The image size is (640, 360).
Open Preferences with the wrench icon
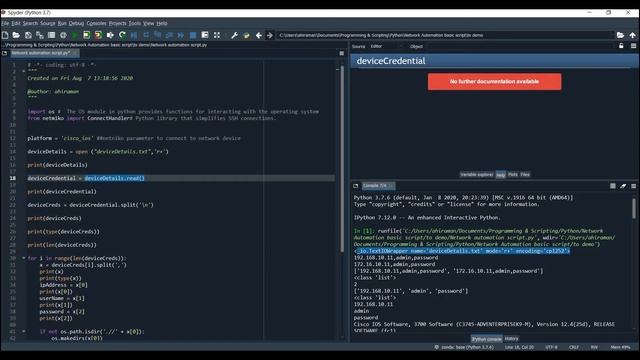[x=234, y=35]
